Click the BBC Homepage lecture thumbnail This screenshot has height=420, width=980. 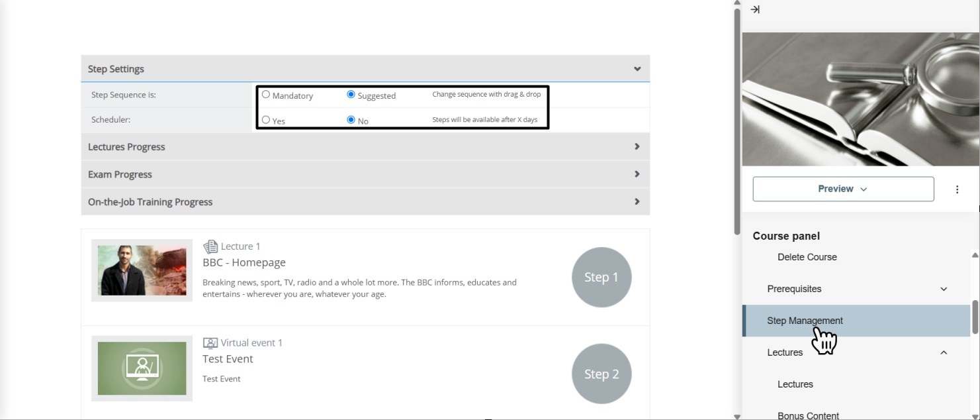142,270
